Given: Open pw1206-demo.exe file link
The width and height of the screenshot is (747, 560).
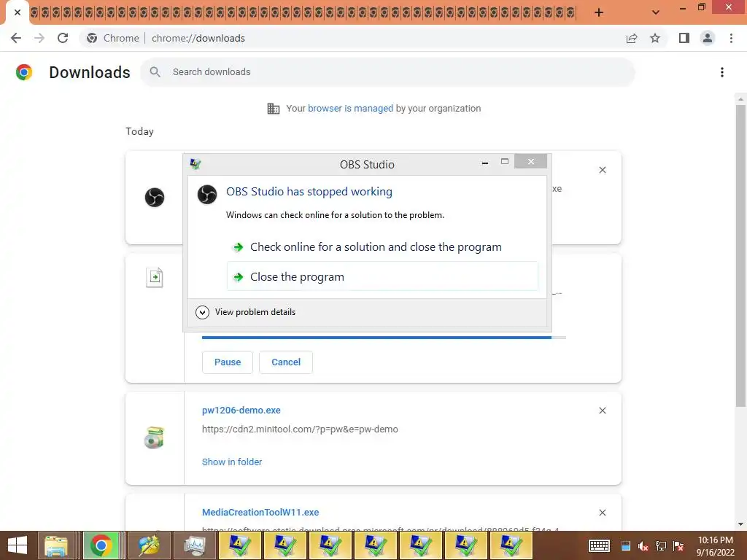Looking at the screenshot, I should pos(241,411).
